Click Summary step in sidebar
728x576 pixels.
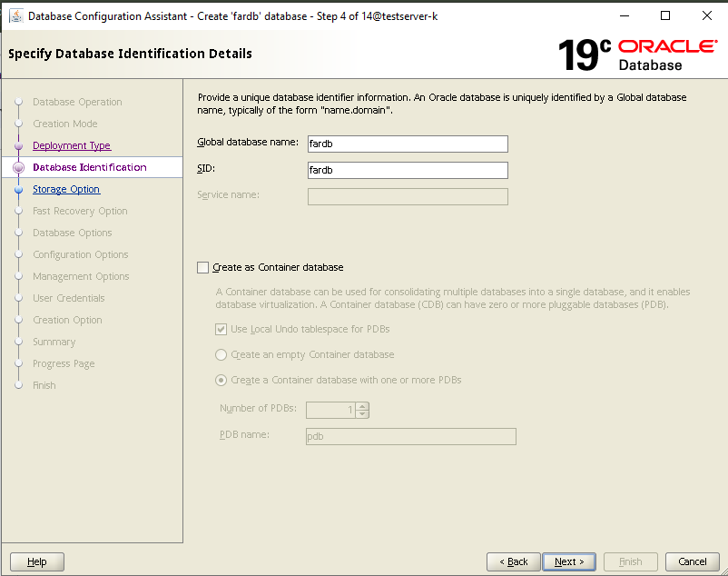click(x=54, y=342)
